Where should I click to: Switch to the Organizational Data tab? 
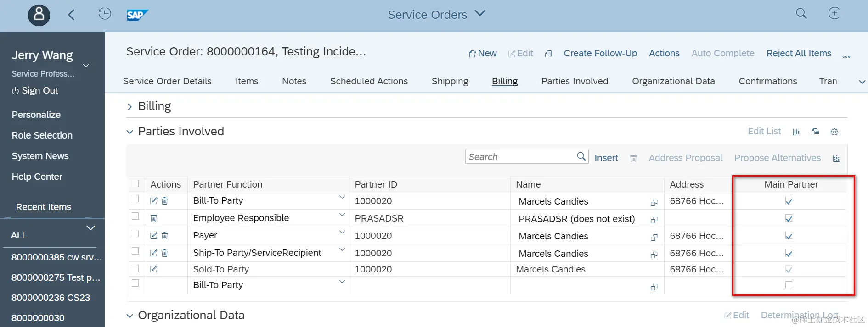pyautogui.click(x=673, y=81)
